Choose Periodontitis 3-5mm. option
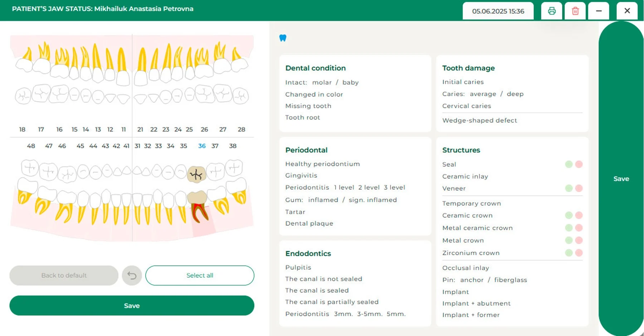Viewport: 644px width, 336px height. tap(370, 314)
